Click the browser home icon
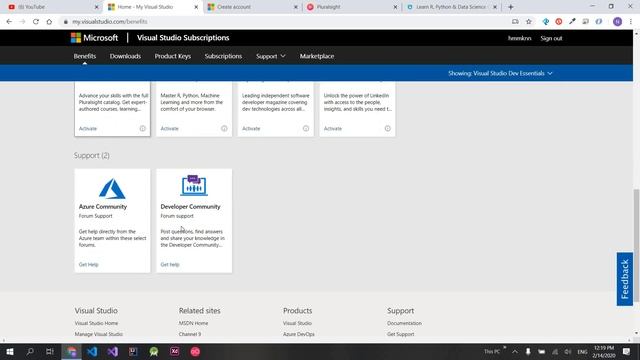This screenshot has width=640, height=360. tap(49, 22)
